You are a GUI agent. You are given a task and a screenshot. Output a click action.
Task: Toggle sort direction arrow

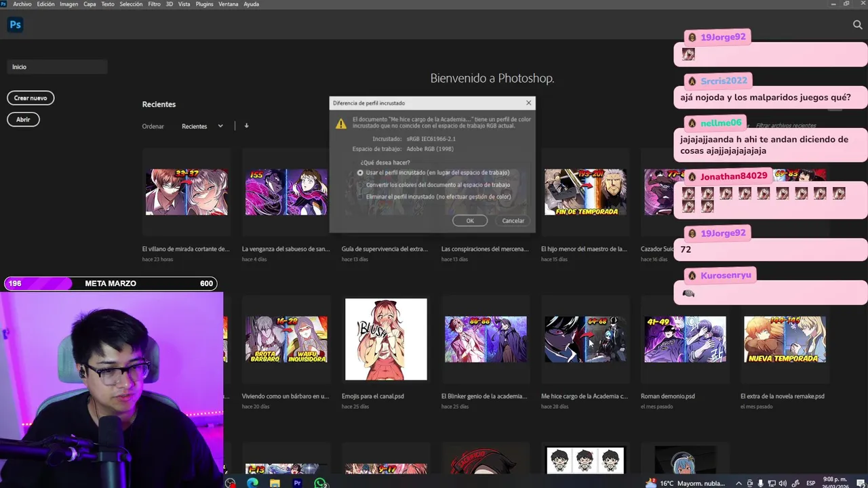pos(246,125)
